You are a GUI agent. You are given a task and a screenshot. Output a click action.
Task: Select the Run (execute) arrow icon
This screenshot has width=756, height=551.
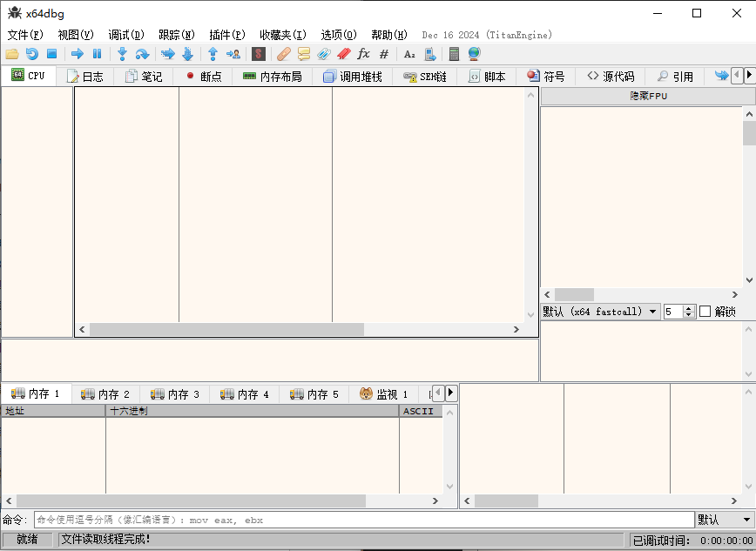tap(77, 54)
